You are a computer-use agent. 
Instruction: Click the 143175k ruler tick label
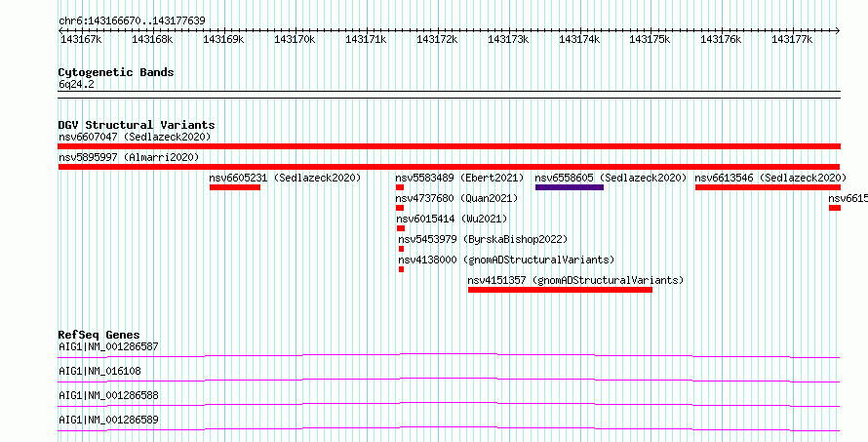651,40
